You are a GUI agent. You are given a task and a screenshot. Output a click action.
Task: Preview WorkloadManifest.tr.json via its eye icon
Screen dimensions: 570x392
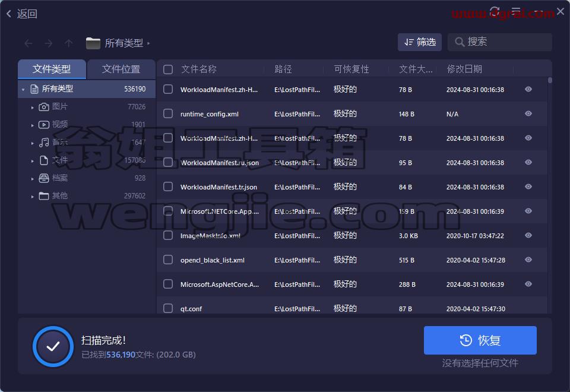(x=528, y=186)
